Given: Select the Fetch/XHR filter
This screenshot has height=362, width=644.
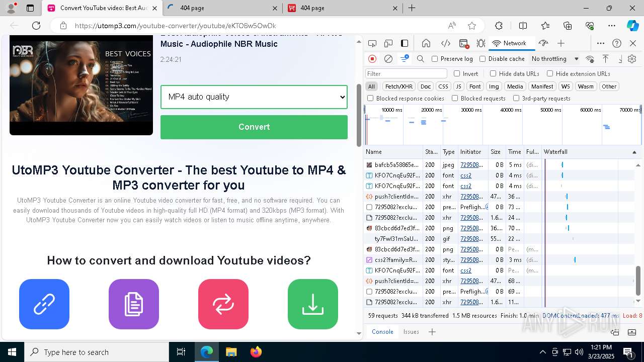Looking at the screenshot, I should pos(399,86).
